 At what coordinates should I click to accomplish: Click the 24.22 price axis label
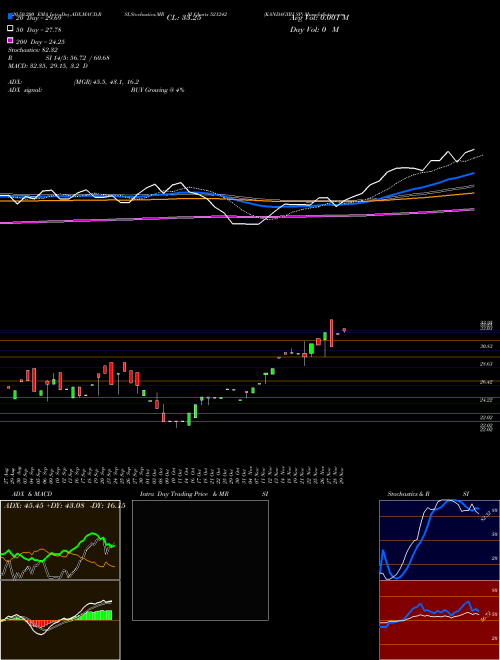click(487, 400)
